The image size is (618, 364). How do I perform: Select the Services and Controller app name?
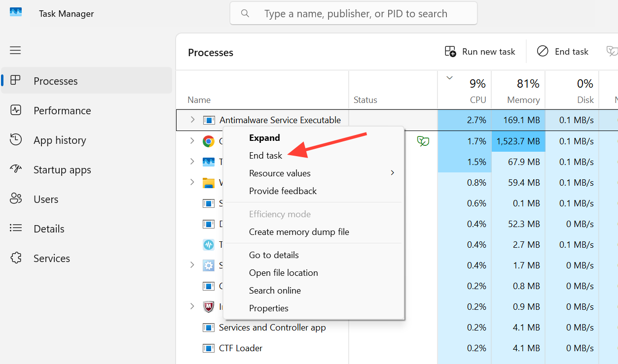272,328
